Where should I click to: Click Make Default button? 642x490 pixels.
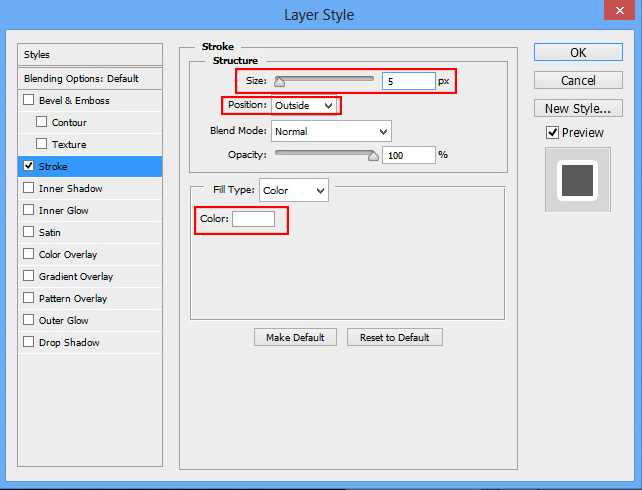click(295, 337)
